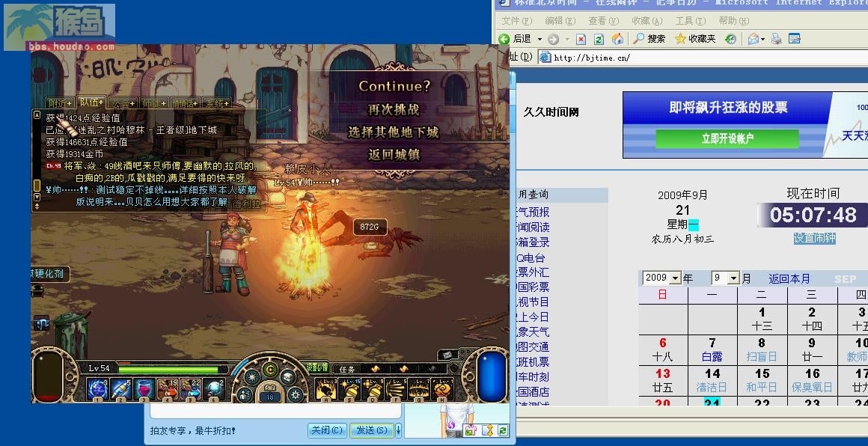Open the IE 收藏夹 favorites toolbar button
The image size is (868, 446).
[x=695, y=39]
